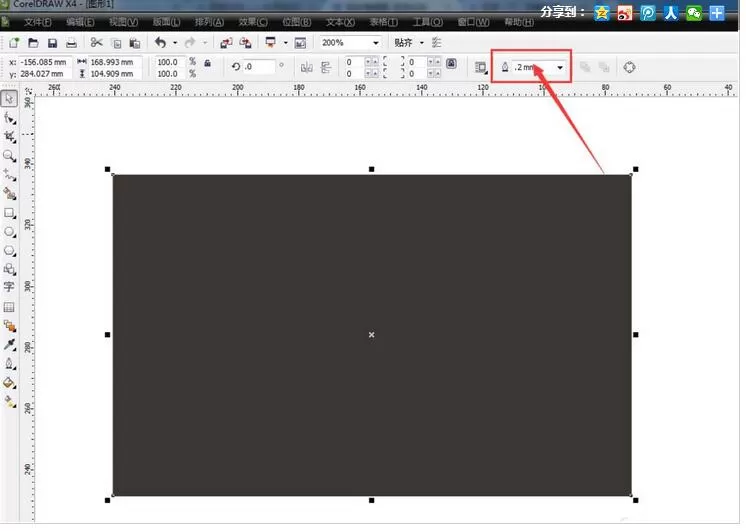Create a new document
Viewport: 746px width, 531px height.
point(14,43)
